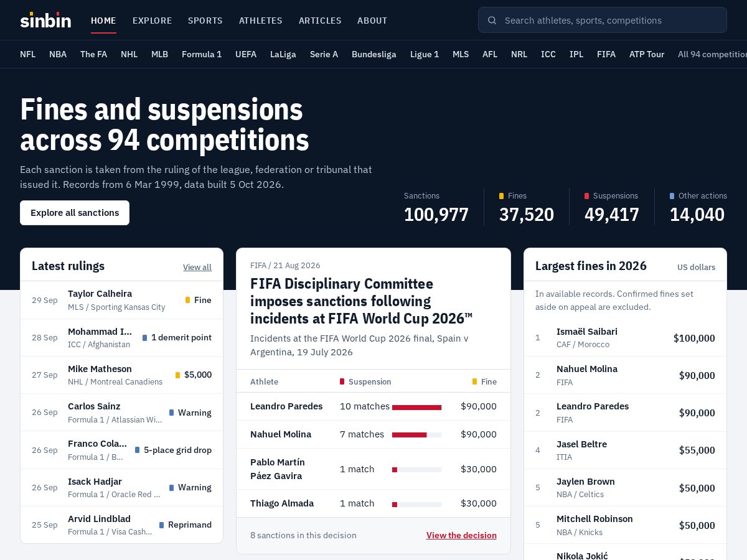
Task: Open the Explore nav item
Action: 152,21
